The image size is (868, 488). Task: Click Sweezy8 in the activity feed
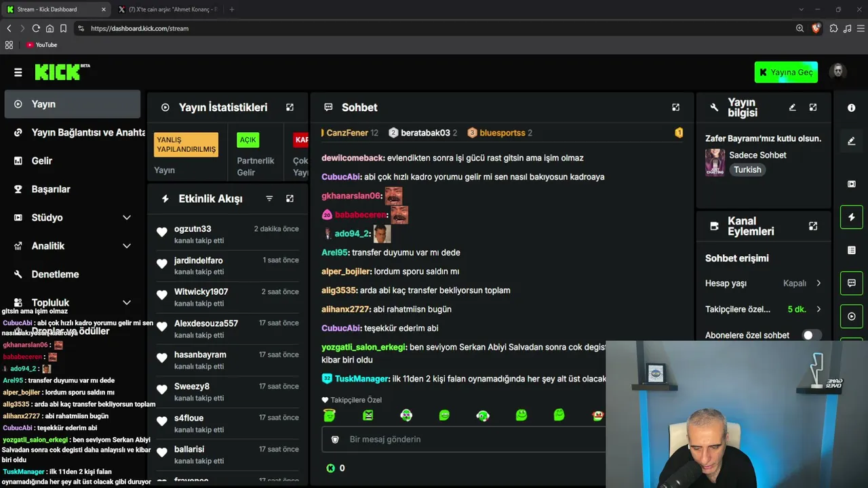[192, 386]
